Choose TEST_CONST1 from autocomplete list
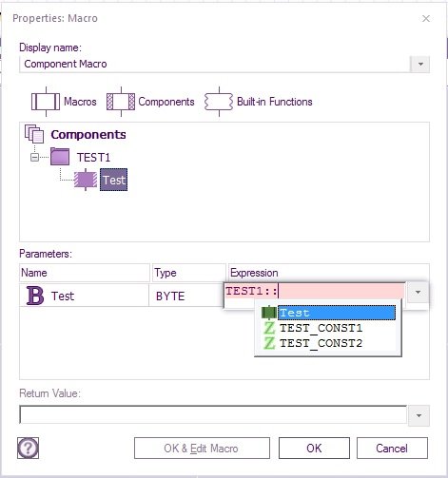Viewport: 448px width, 478px height. tap(321, 328)
